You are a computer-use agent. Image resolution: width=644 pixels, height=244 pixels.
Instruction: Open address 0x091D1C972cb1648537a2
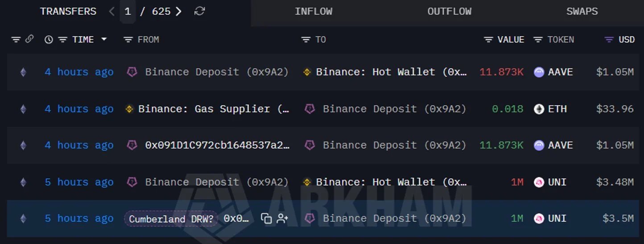[x=217, y=145]
